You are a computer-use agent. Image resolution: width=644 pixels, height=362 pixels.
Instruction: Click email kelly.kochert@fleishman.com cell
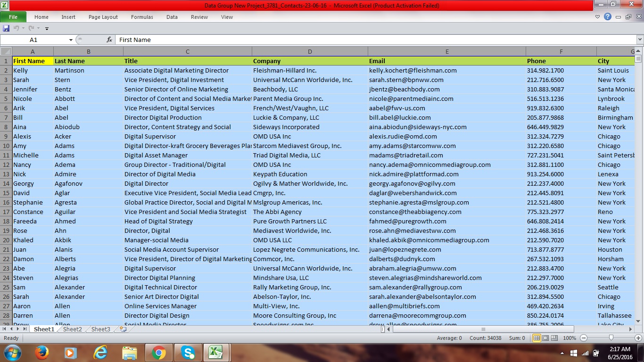(x=447, y=70)
